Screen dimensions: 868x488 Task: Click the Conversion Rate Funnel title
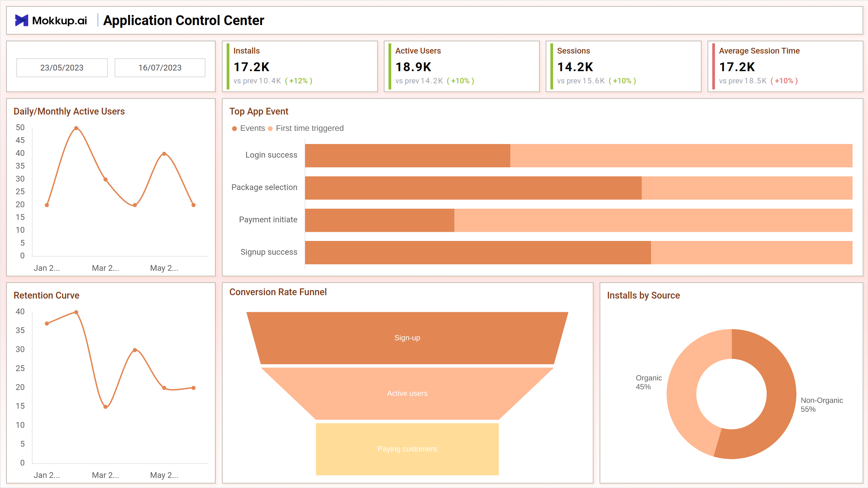pyautogui.click(x=278, y=292)
